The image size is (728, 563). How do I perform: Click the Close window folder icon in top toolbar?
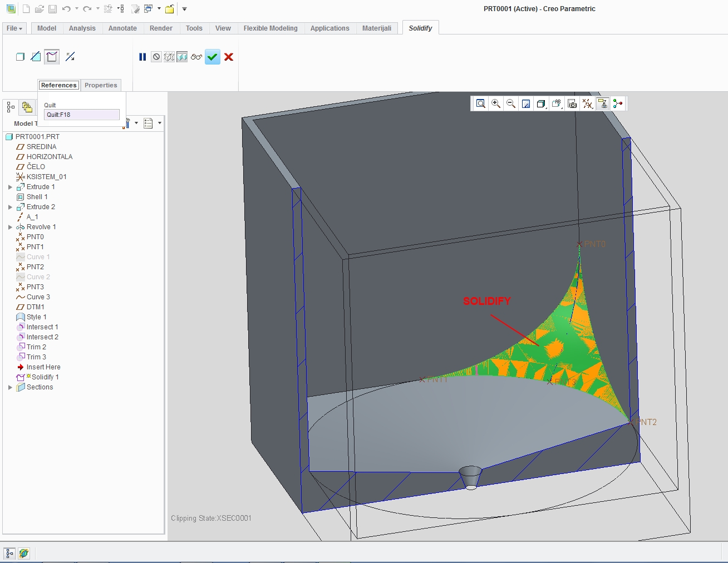170,9
